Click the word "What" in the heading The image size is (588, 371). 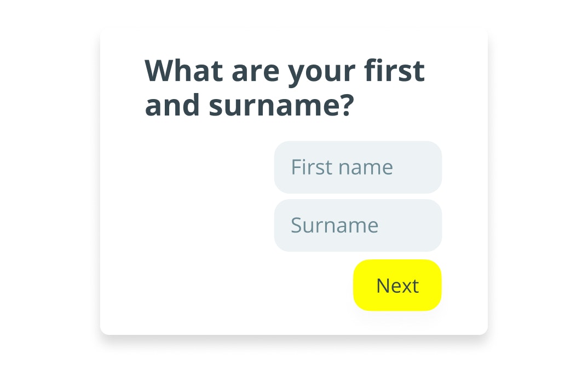point(183,71)
